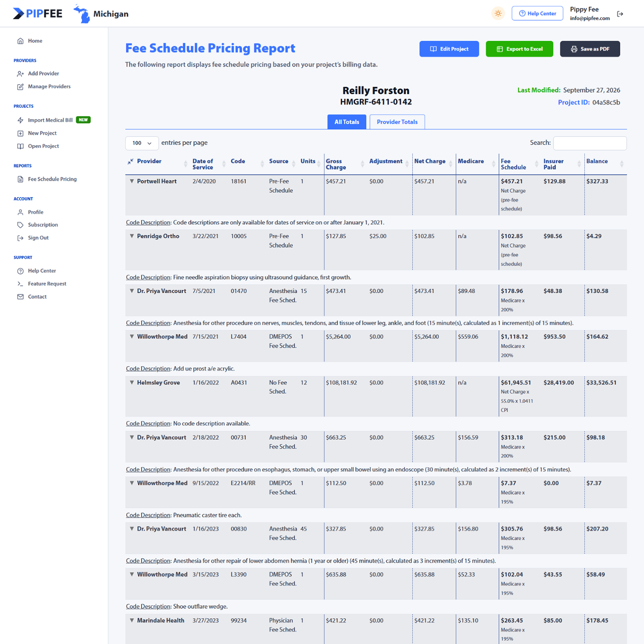The image size is (644, 644).
Task: Click the Import Medical Bill lightning icon
Action: click(x=20, y=120)
